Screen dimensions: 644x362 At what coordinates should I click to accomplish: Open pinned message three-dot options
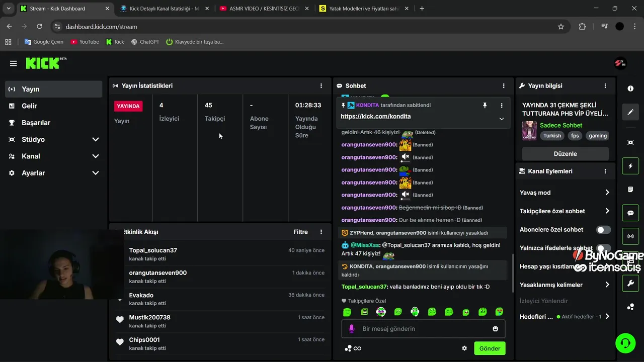click(501, 105)
